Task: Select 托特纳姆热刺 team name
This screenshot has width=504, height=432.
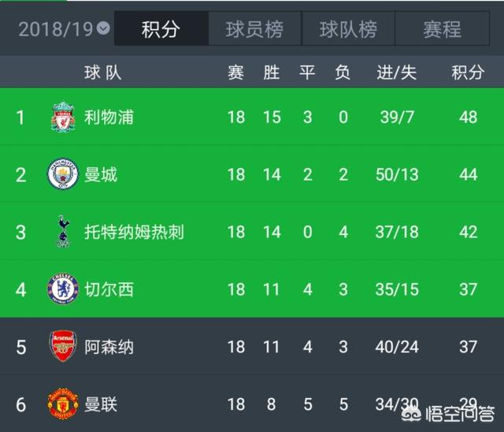Action: tap(134, 232)
